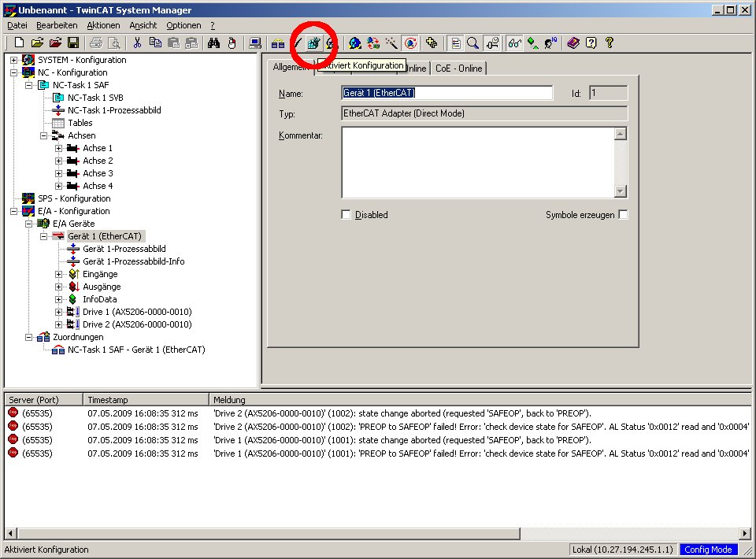Create a new configuration file

(19, 43)
